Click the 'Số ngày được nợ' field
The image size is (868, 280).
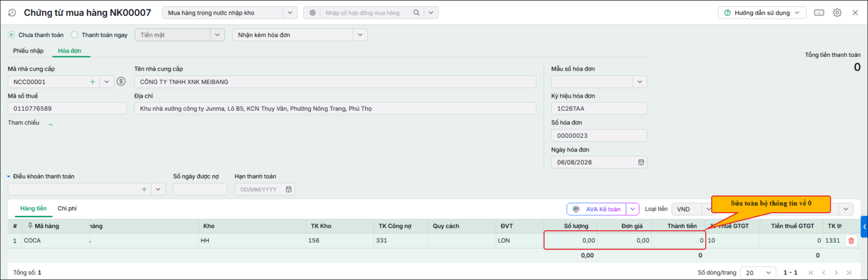pos(200,189)
